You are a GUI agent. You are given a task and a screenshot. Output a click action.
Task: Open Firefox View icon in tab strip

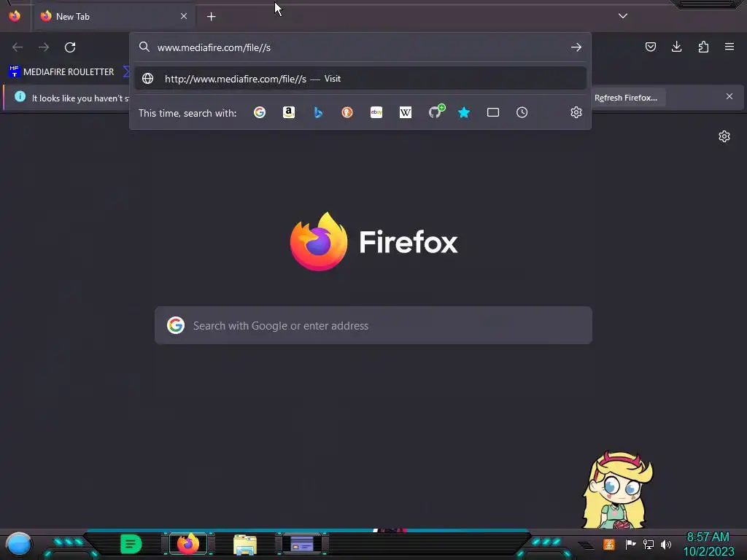pos(15,16)
